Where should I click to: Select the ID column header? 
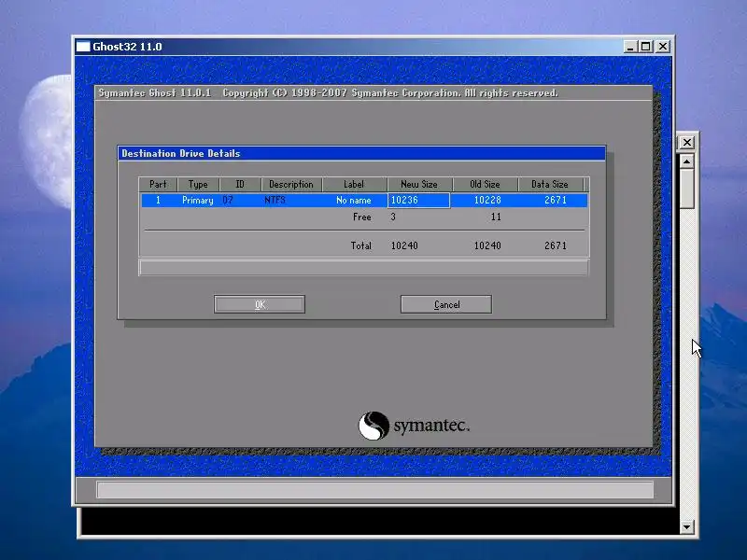240,184
